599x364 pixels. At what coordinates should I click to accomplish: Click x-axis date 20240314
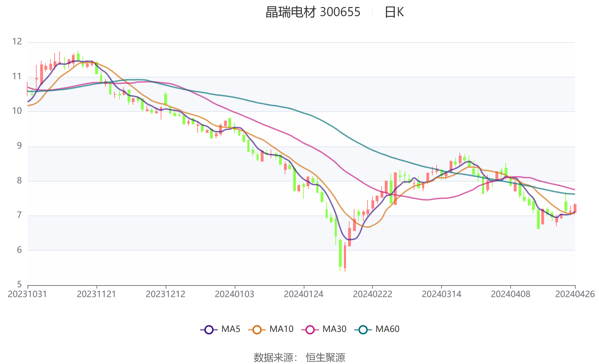click(x=441, y=294)
